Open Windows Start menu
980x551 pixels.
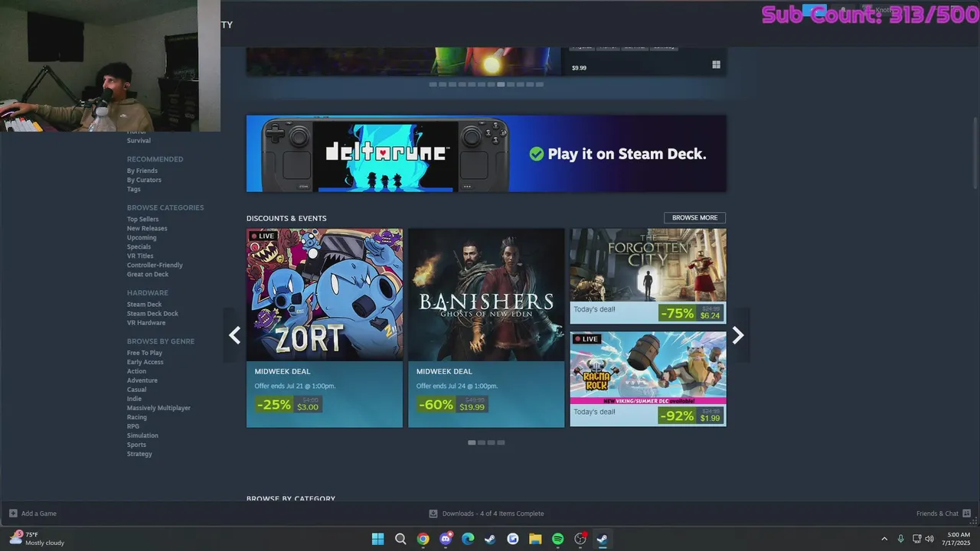click(377, 539)
